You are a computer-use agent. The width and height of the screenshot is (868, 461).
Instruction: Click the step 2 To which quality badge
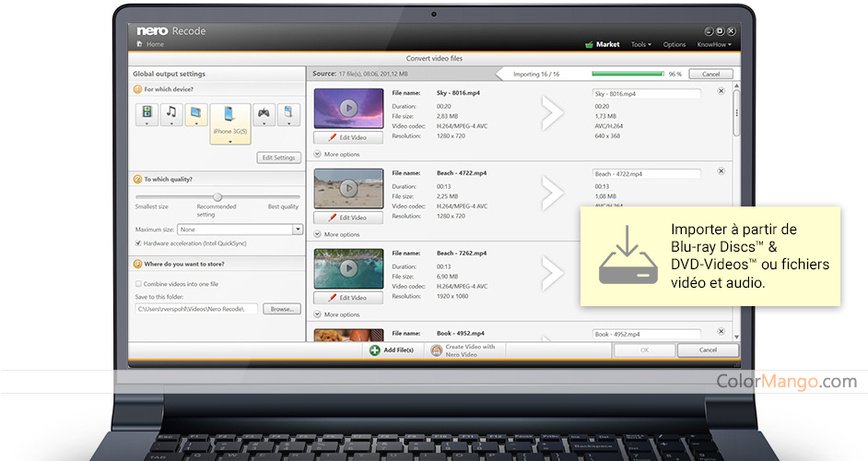138,179
